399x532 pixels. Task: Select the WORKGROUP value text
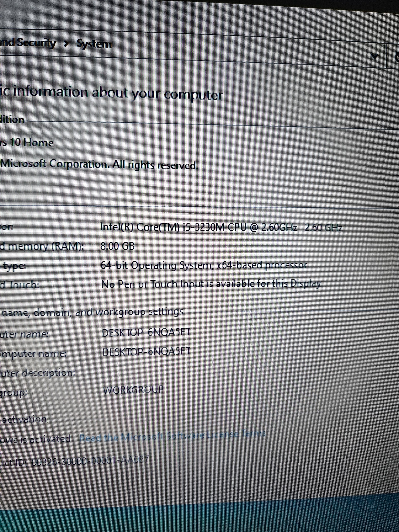click(x=133, y=389)
